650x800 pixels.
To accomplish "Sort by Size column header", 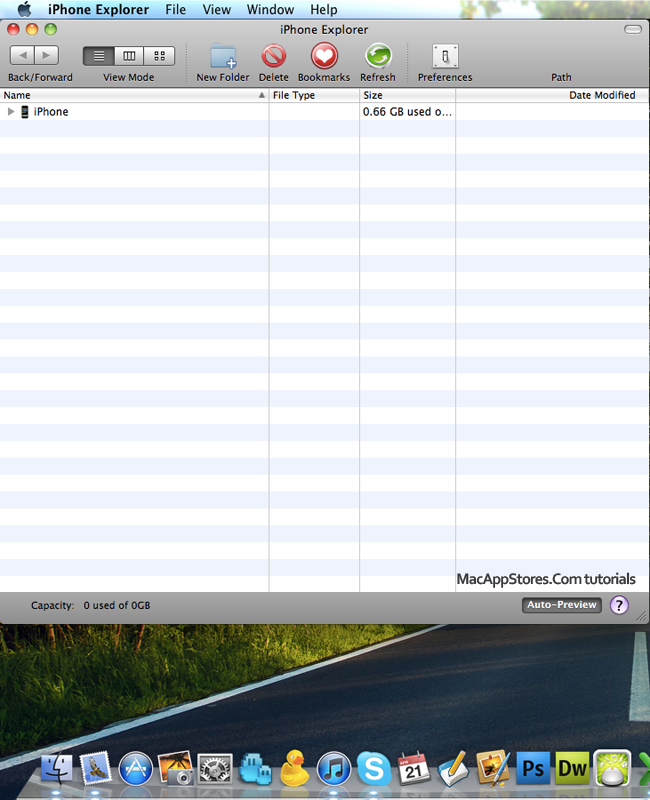I will (x=407, y=95).
